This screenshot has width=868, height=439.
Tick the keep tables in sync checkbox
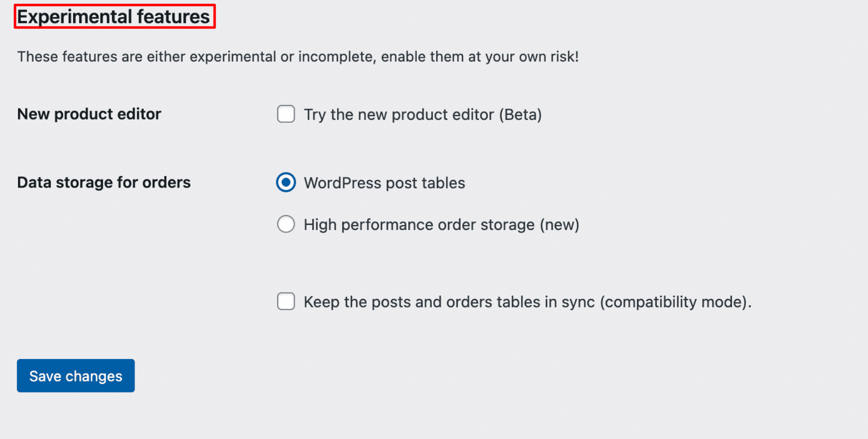286,301
